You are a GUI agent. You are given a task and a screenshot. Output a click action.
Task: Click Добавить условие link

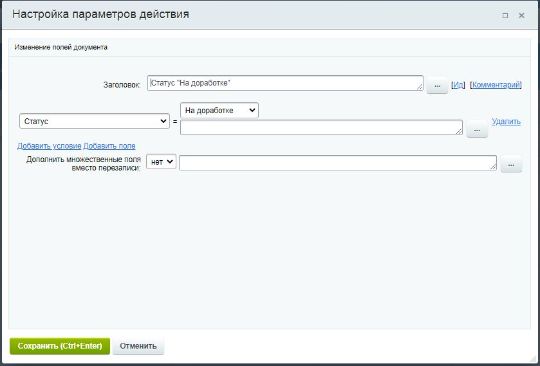pos(49,146)
